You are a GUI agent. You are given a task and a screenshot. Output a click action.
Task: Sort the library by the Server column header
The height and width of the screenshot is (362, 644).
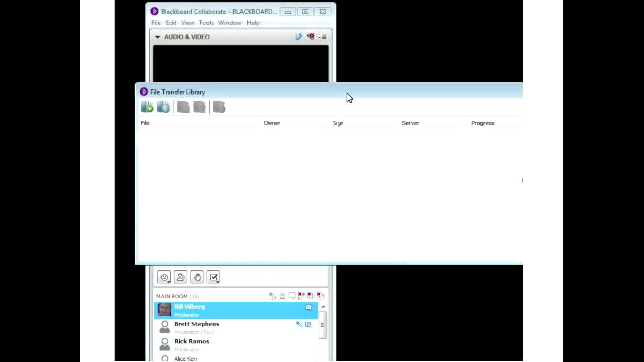point(411,123)
